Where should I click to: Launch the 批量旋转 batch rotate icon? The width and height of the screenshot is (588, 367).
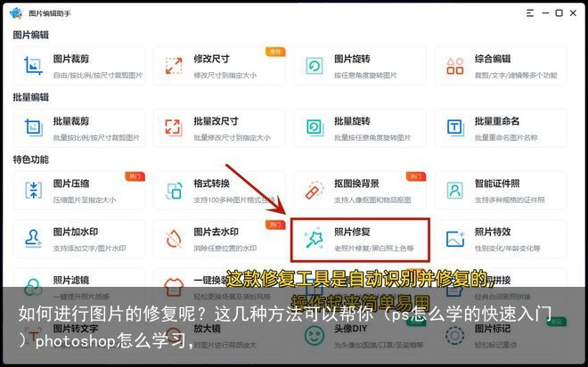pos(315,127)
